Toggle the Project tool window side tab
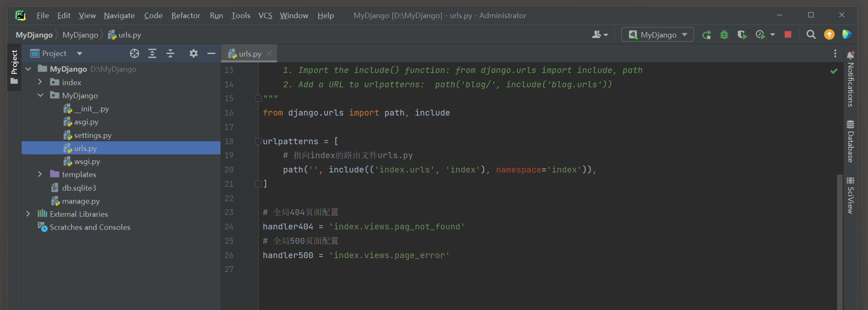868x310 pixels. [x=14, y=67]
